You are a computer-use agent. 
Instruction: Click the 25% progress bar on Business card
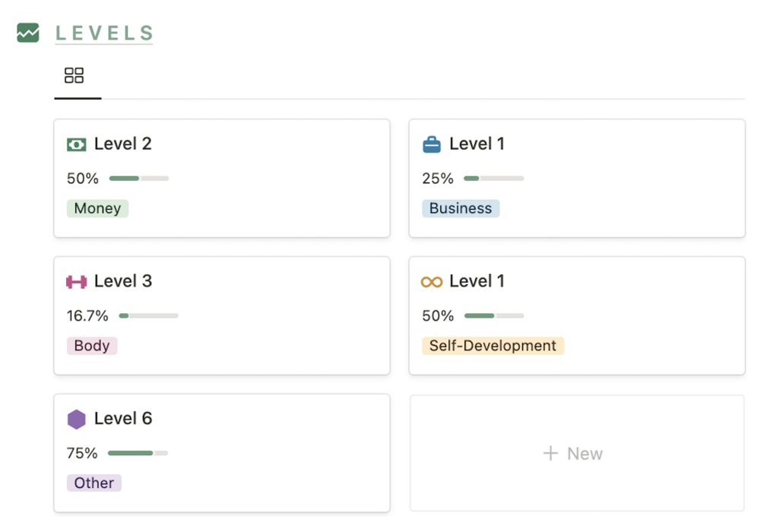(493, 179)
